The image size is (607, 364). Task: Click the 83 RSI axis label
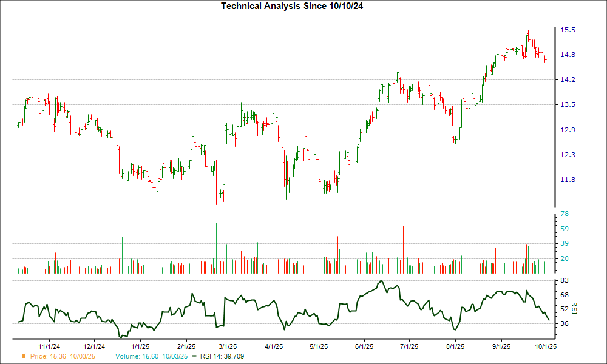click(x=564, y=280)
